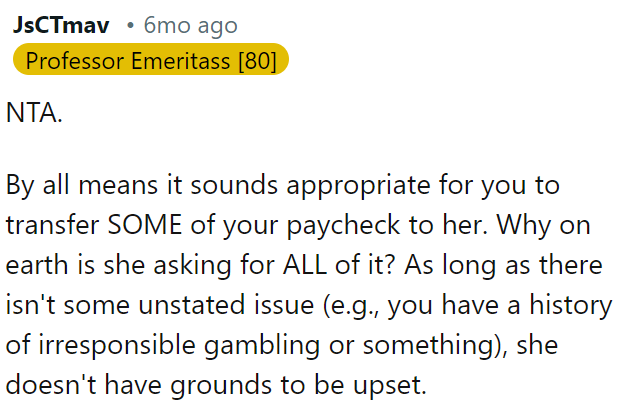The image size is (618, 400).
Task: Click the [80] number in the flair
Action: point(258,61)
